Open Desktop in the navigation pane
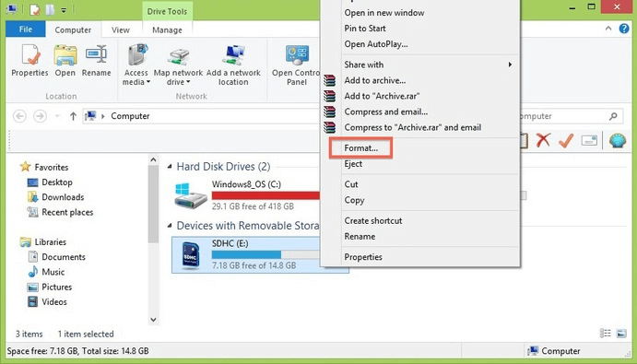The height and width of the screenshot is (364, 637). tap(57, 182)
